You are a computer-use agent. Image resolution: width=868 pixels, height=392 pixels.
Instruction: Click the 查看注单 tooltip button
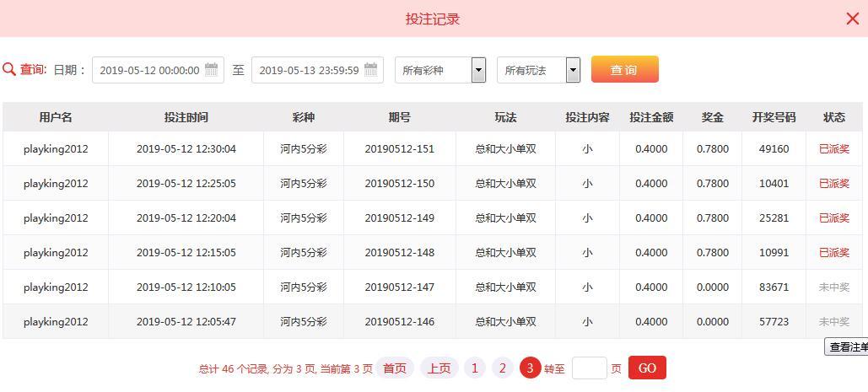(847, 347)
